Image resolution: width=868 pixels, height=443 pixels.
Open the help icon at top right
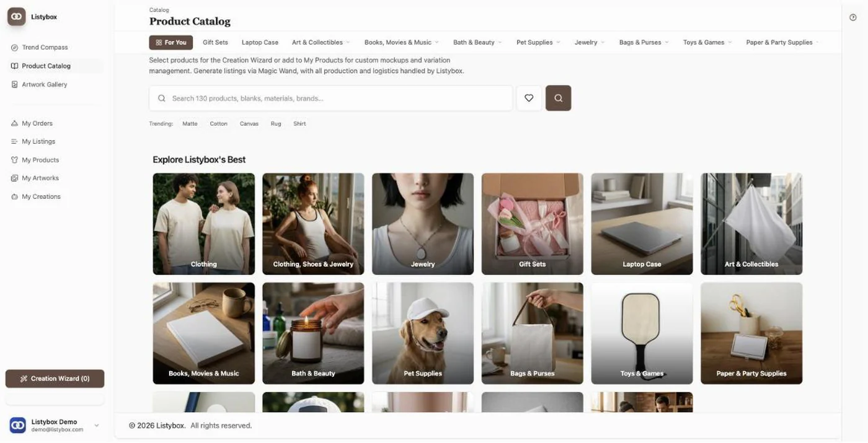[x=853, y=17]
